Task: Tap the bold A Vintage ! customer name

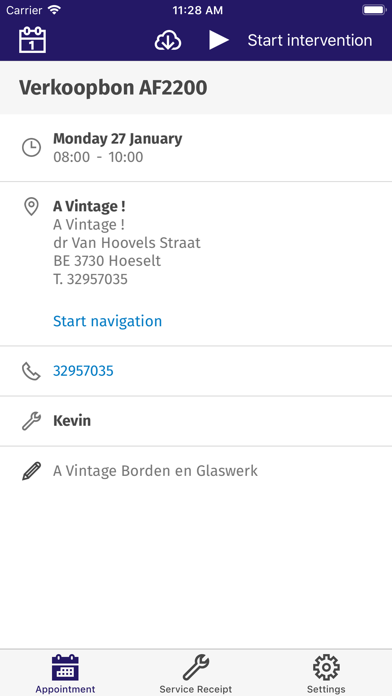Action: [x=89, y=206]
